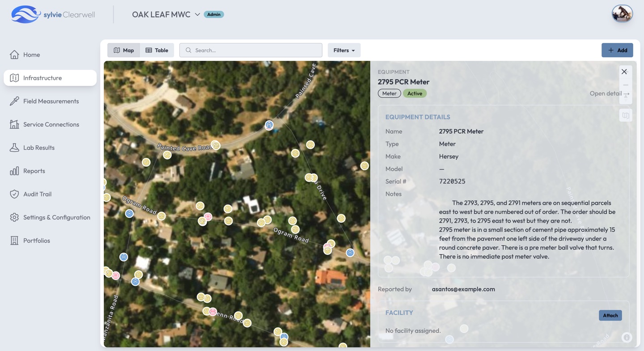Click the serial number 7220525

[452, 182]
